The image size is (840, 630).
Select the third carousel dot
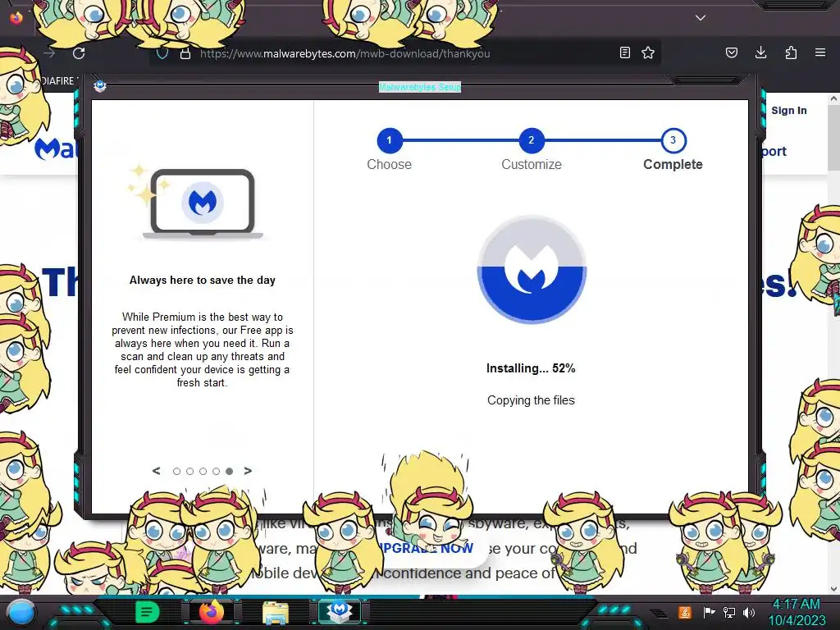pyautogui.click(x=203, y=472)
